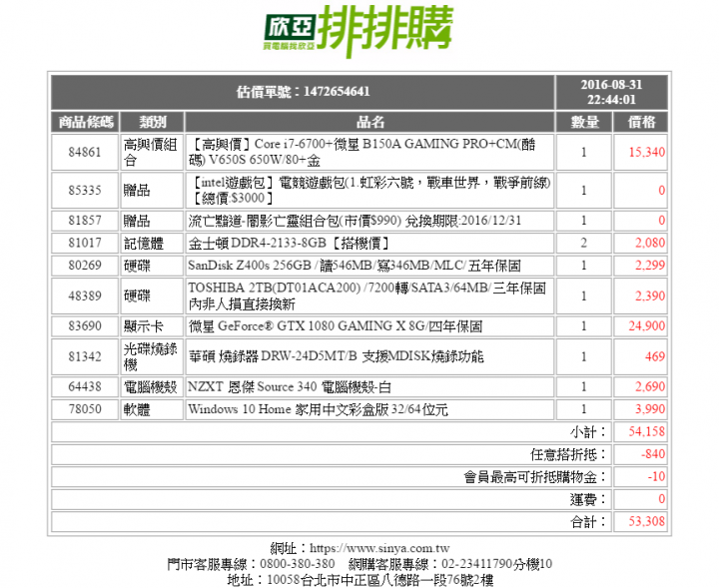Screen dimensions: 719x588
Task: Select the Core i7-6700 combo product name
Action: (x=361, y=152)
